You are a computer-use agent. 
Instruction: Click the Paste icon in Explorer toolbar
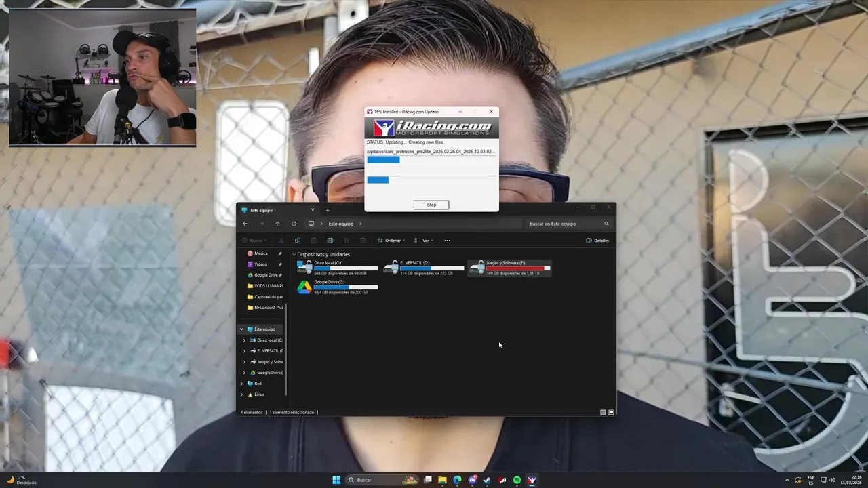(x=314, y=241)
